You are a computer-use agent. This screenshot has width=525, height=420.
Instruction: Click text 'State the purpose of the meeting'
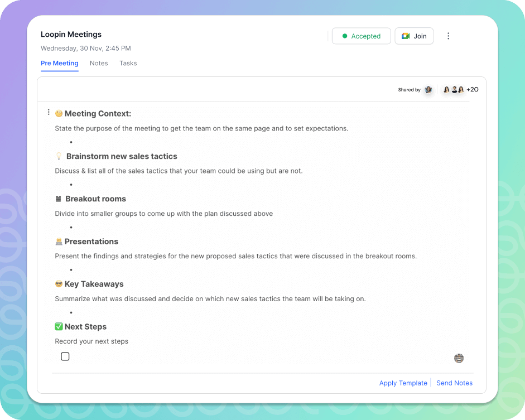click(x=107, y=128)
